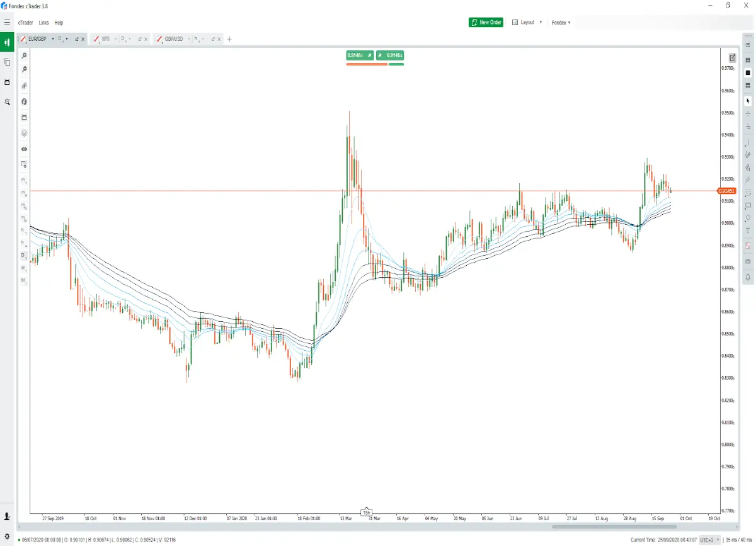Open the Automate robot section in the sidebar
This screenshot has height=546, width=756.
point(7,82)
